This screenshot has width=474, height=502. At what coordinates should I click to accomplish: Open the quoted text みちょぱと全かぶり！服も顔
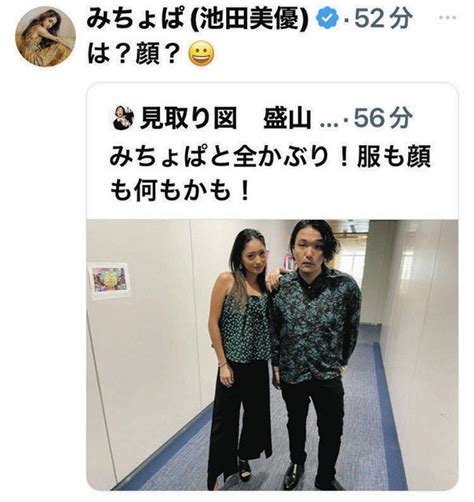[270, 156]
